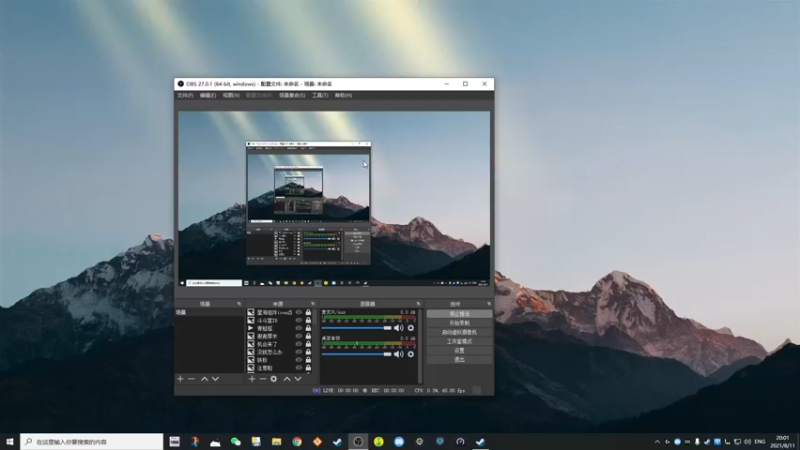Mute the 桌面音频 speaker icon
Screen dimensions: 800x450
(398, 354)
